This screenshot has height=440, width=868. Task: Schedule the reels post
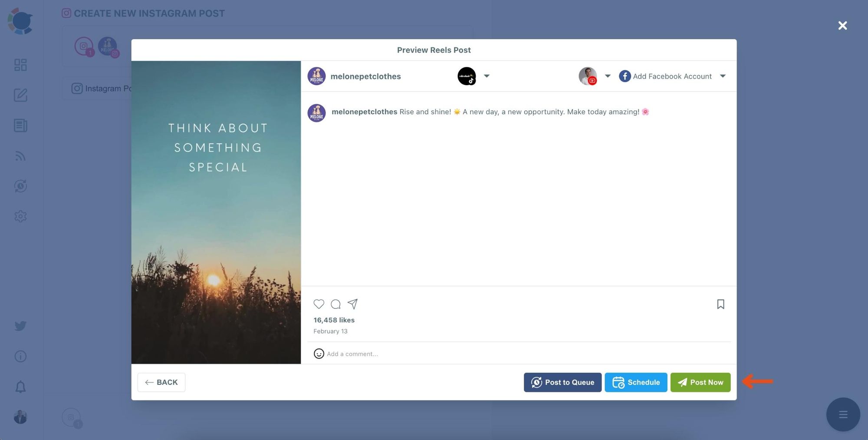pyautogui.click(x=636, y=382)
